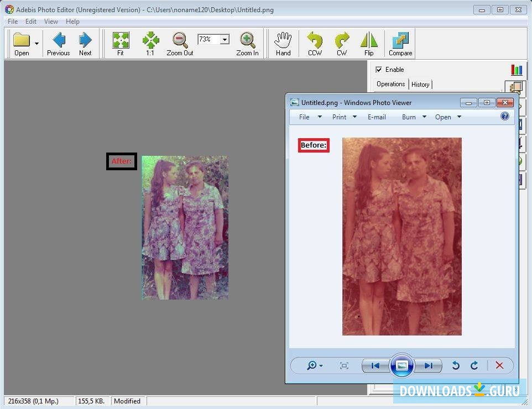Switch to 1:1 actual size view

tap(150, 43)
